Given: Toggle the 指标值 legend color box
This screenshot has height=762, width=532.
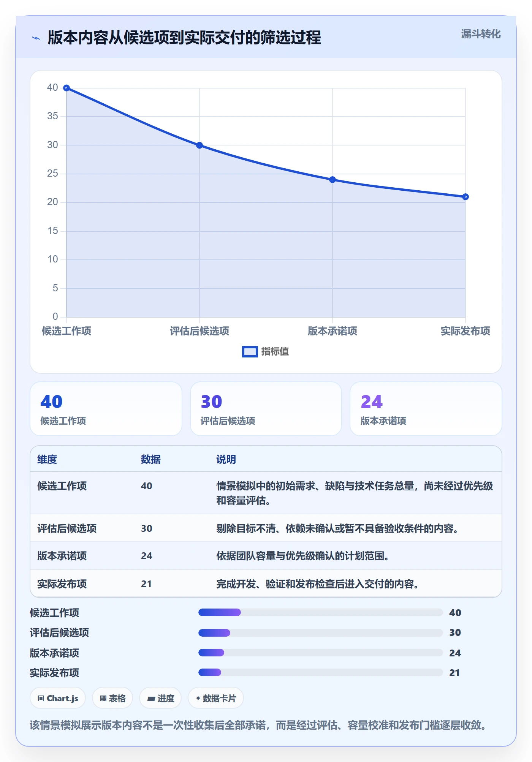Looking at the screenshot, I should click(x=250, y=352).
